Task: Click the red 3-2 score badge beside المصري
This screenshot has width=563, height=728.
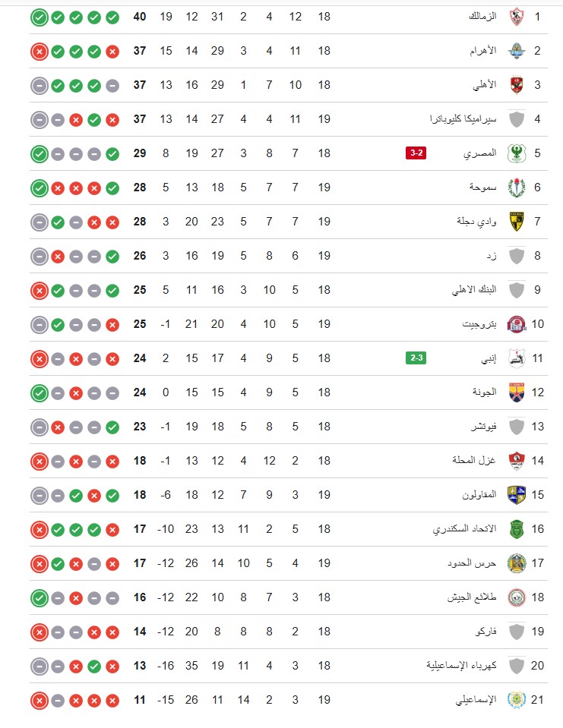Action: 416,154
